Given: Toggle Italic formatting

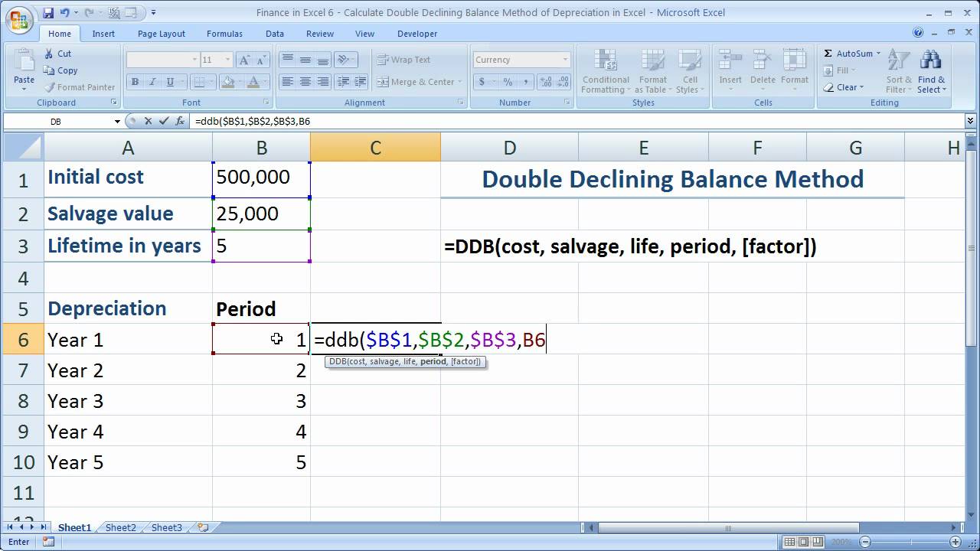Looking at the screenshot, I should tap(152, 82).
